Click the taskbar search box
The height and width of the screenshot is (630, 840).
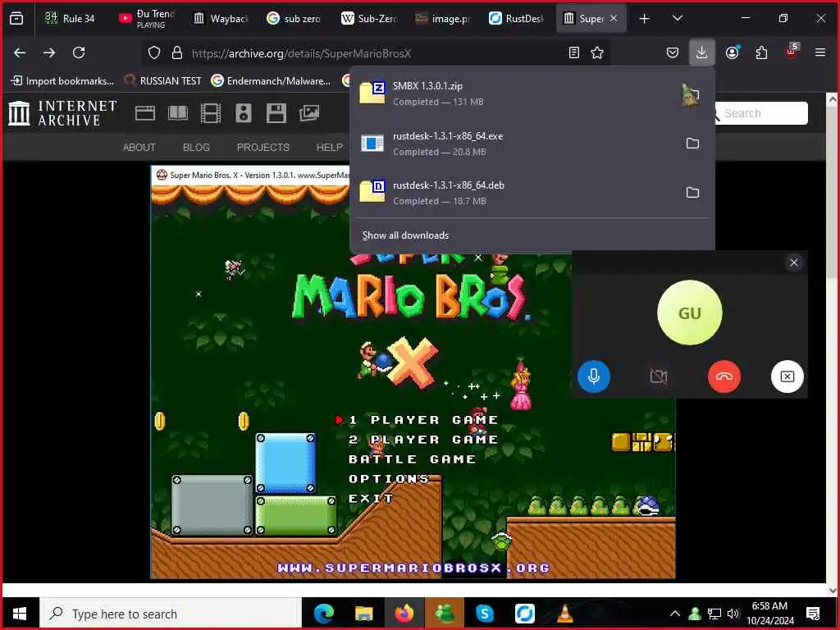click(x=171, y=614)
